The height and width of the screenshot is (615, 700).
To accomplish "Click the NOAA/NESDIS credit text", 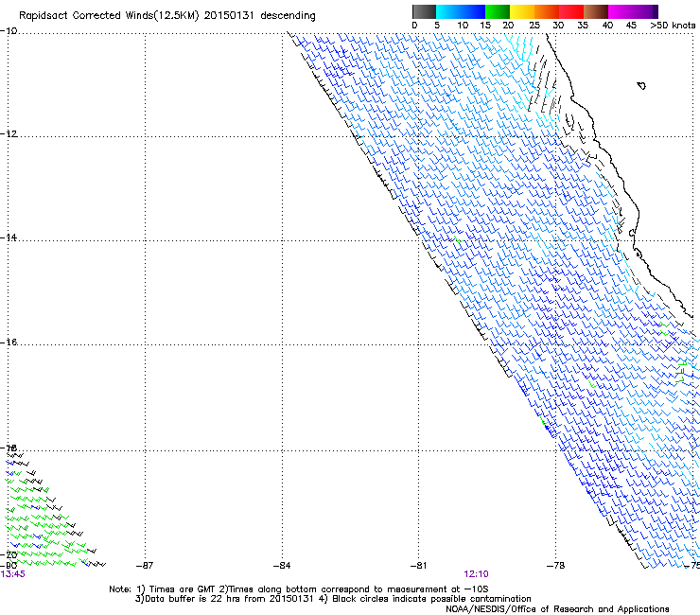I will click(x=557, y=609).
